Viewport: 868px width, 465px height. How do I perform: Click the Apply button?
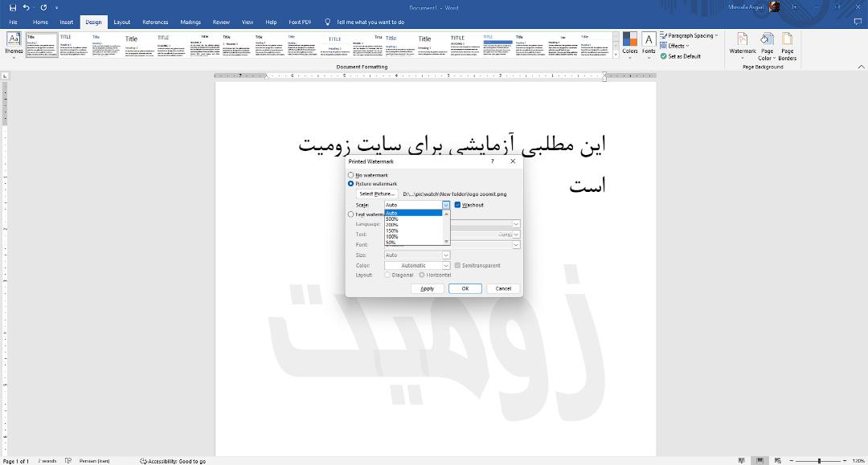point(428,288)
